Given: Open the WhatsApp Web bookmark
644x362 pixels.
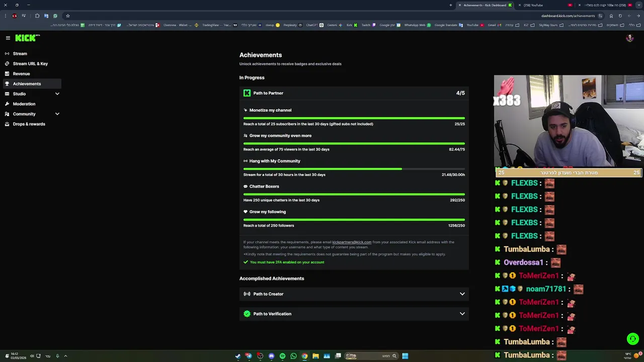Looking at the screenshot, I should 417,25.
